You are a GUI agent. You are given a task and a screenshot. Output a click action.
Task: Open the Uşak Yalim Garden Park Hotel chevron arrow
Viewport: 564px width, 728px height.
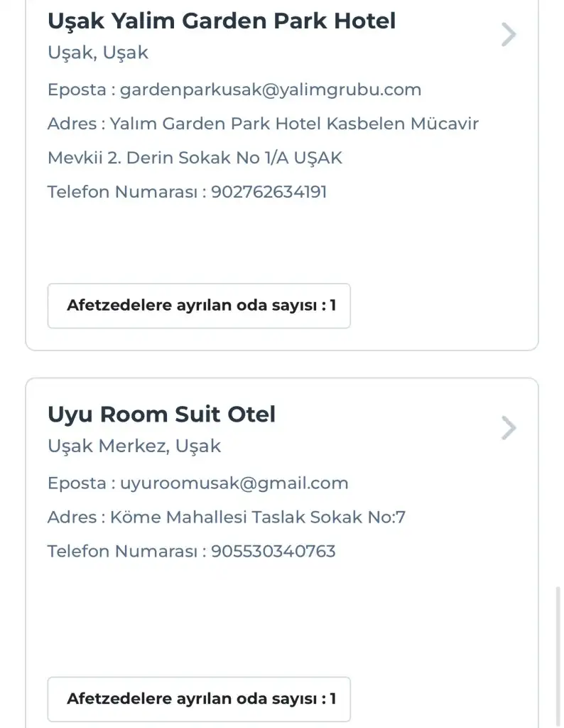(508, 34)
